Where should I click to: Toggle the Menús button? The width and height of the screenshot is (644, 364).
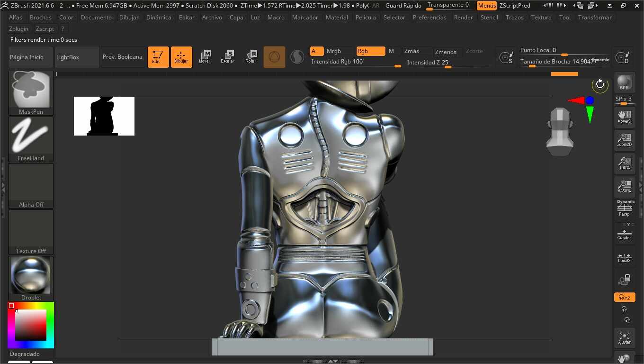pos(487,6)
